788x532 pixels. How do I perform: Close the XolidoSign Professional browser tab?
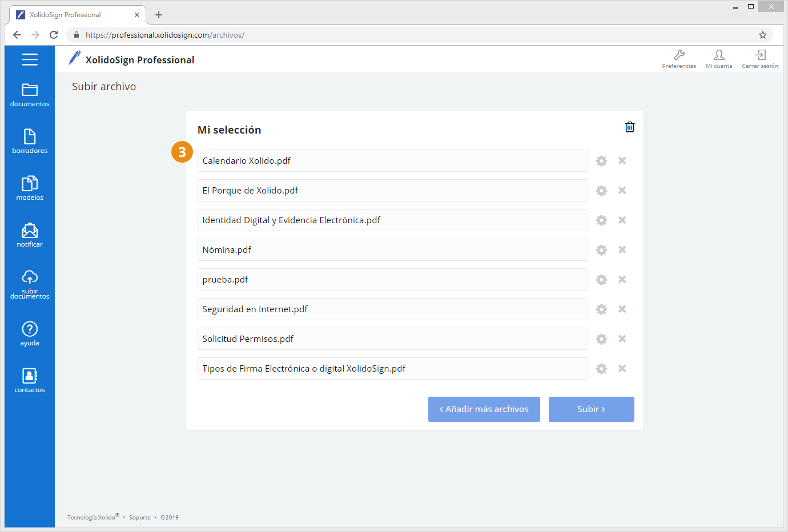coord(137,15)
